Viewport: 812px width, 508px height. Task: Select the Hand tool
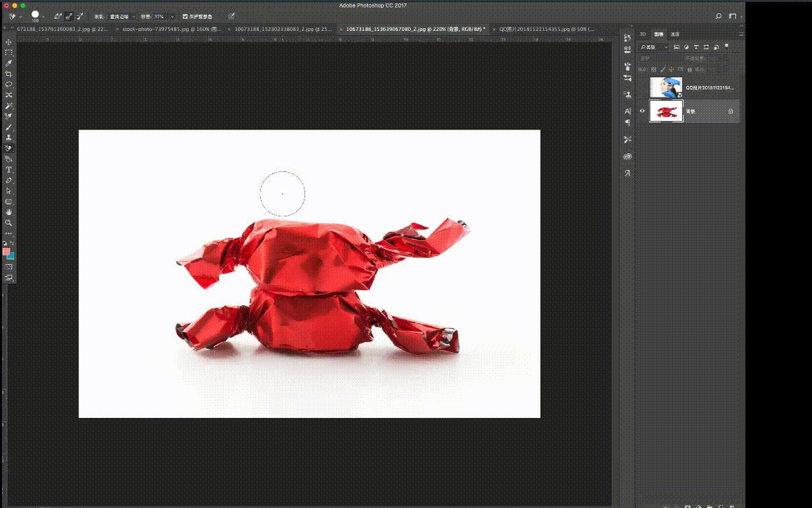pos(9,212)
